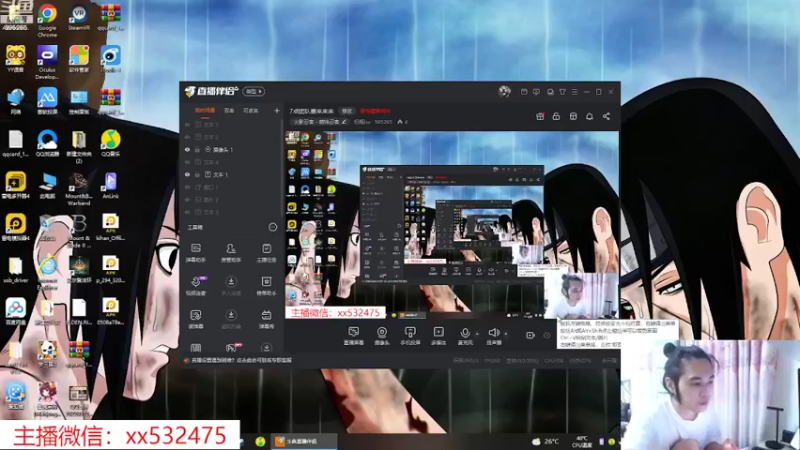Open Google Chrome desktop icon
This screenshot has height=450, width=800.
coord(47,19)
